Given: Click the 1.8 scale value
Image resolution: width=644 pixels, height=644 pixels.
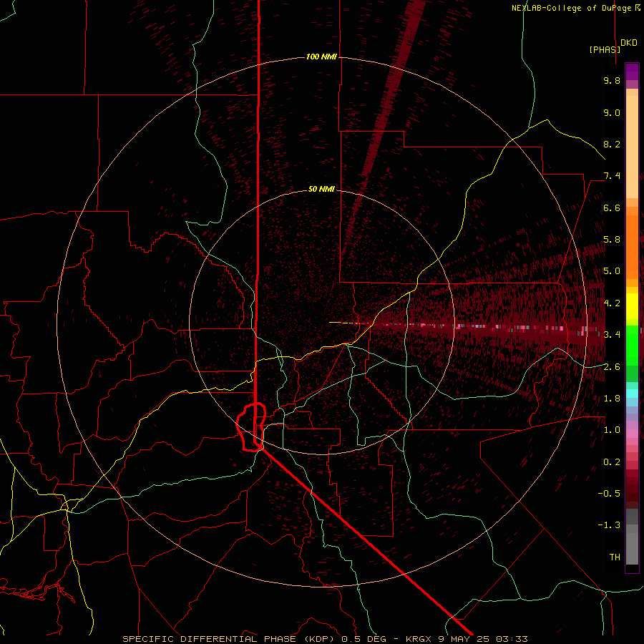Looking at the screenshot, I should [612, 399].
